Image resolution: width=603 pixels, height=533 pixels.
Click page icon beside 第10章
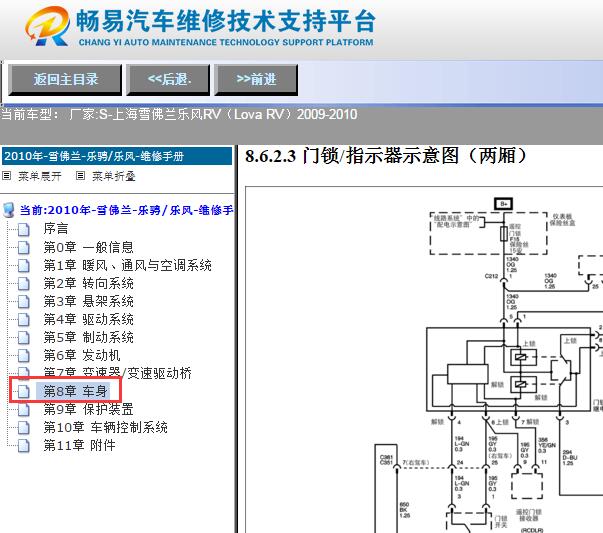pyautogui.click(x=24, y=428)
